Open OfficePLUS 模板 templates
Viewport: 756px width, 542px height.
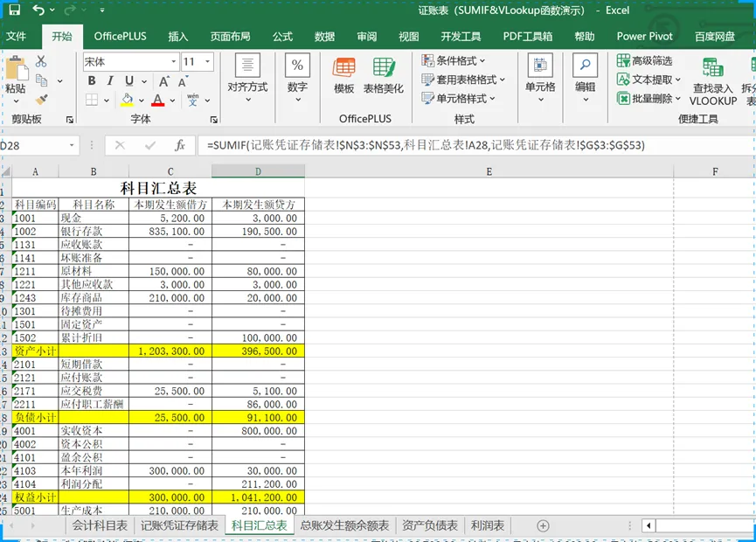[343, 75]
